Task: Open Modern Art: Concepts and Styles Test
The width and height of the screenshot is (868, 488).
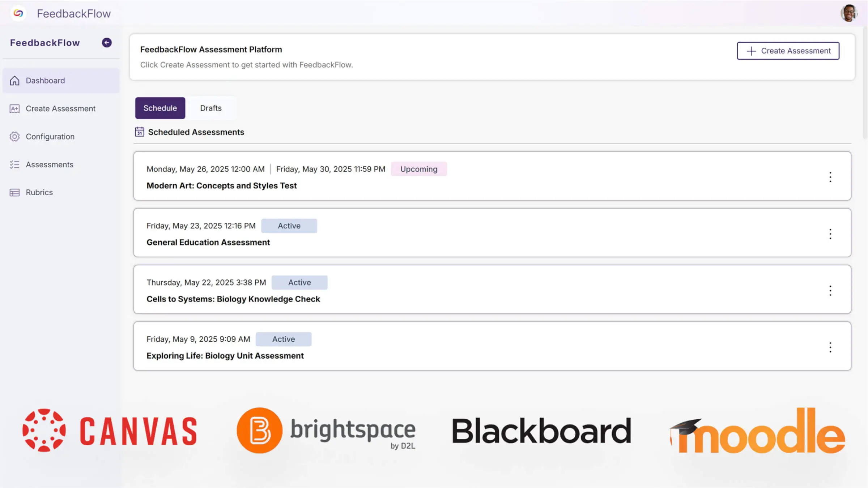Action: [x=221, y=186]
